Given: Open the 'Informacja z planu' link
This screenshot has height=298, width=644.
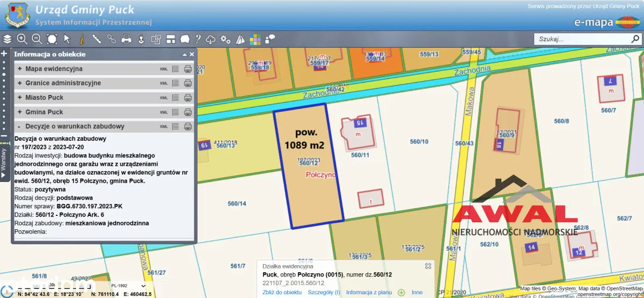Looking at the screenshot, I should pyautogui.click(x=368, y=292).
